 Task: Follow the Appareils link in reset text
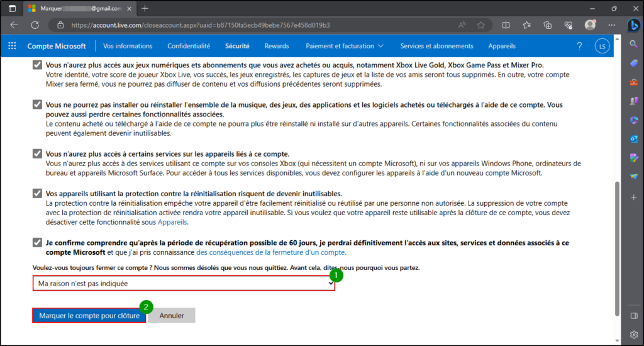172,222
